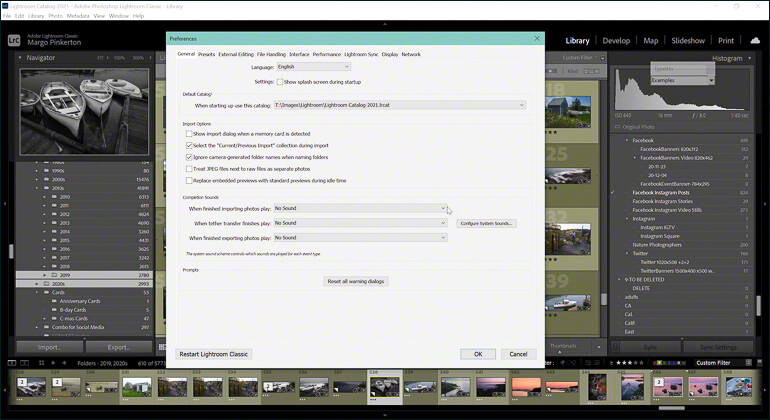Screen dimensions: 770x420
Task: Open the Performance preferences tab
Action: (327, 55)
